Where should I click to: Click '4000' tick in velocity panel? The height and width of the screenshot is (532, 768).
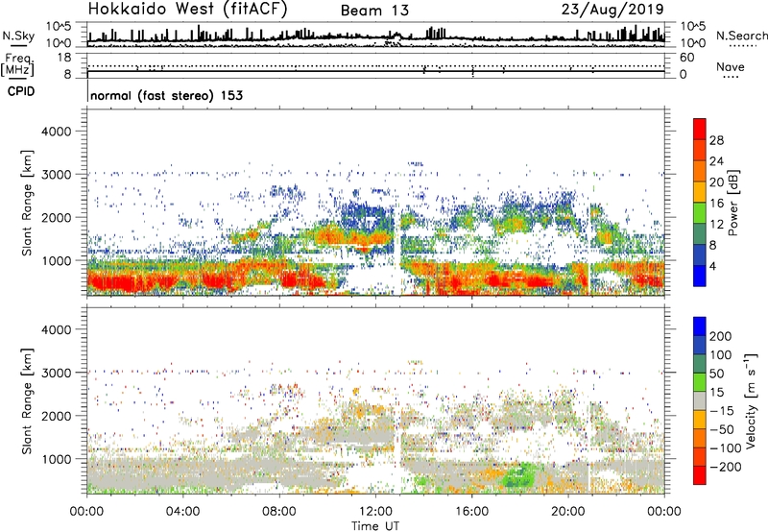pyautogui.click(x=57, y=329)
